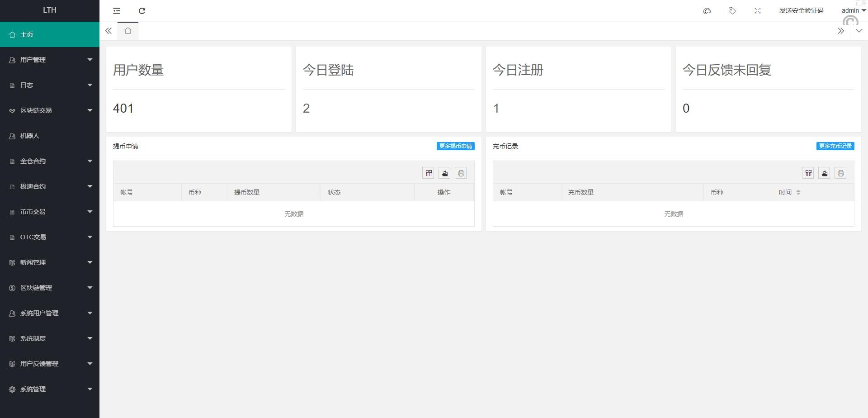Open the admin user dropdown
Image resolution: width=868 pixels, height=418 pixels.
[x=853, y=10]
